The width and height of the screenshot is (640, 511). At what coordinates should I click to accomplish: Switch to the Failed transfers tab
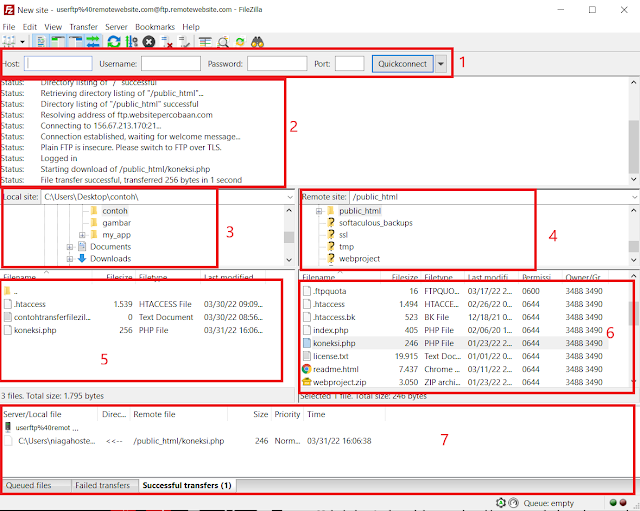(x=102, y=486)
